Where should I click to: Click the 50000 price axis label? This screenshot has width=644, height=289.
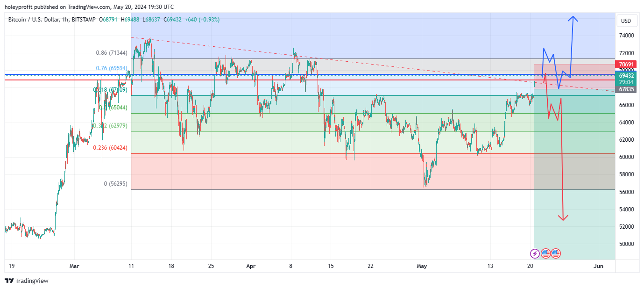tap(626, 244)
